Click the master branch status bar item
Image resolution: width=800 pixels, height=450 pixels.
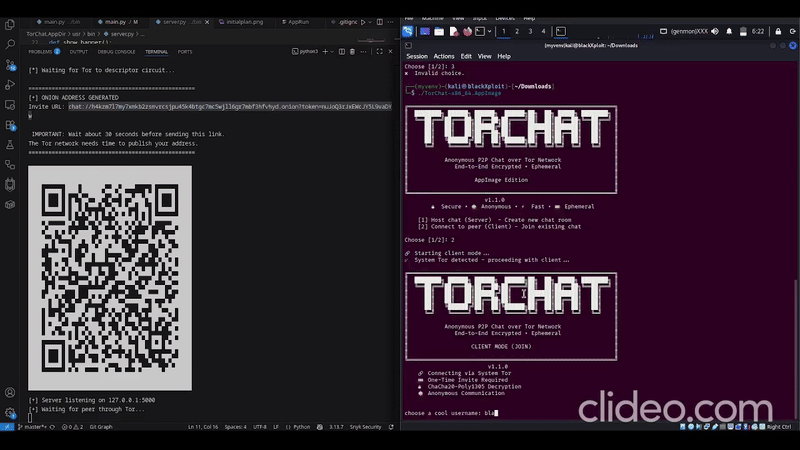[x=32, y=427]
